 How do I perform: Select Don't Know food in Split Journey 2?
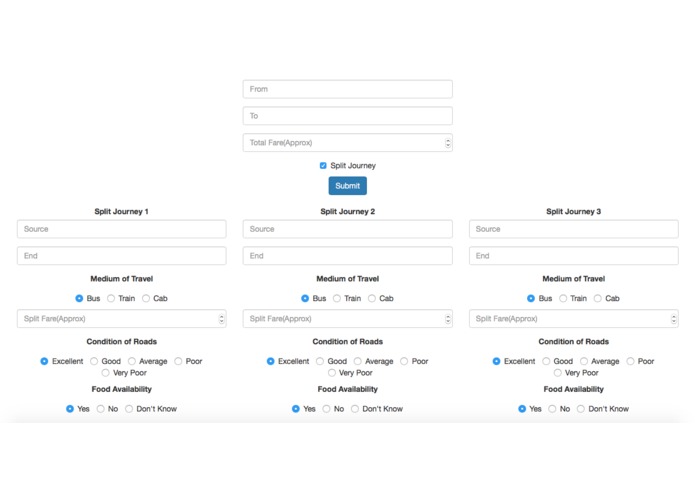click(x=355, y=409)
